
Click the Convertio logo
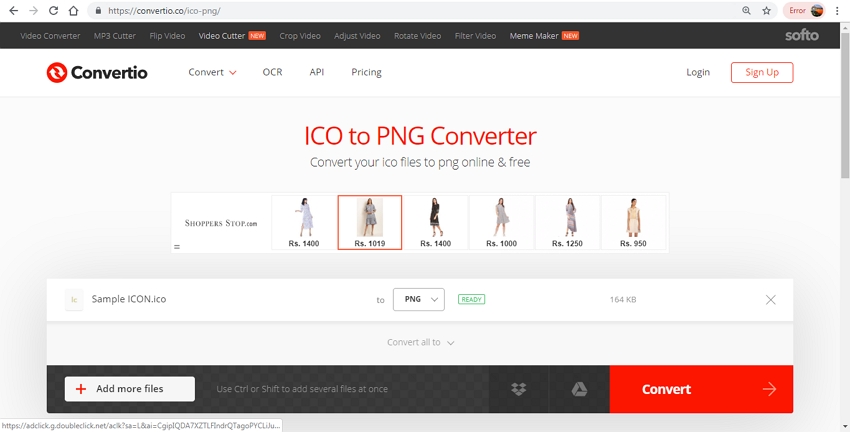[x=97, y=72]
